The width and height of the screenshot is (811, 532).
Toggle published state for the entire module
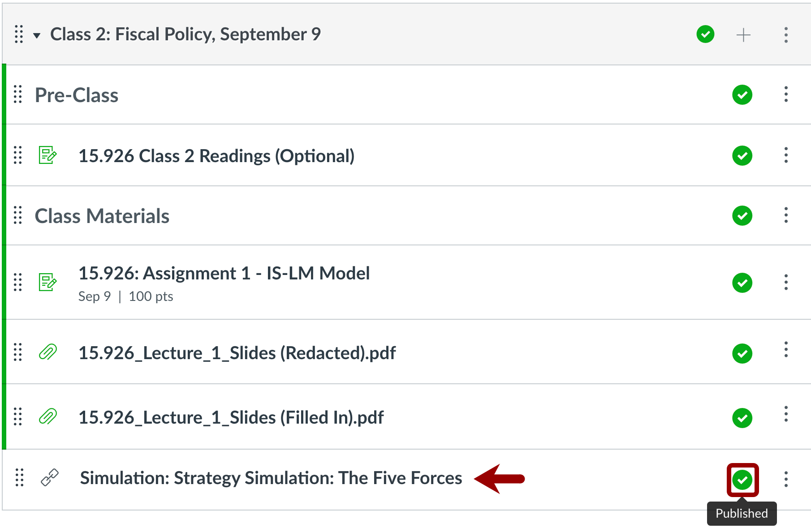tap(705, 34)
